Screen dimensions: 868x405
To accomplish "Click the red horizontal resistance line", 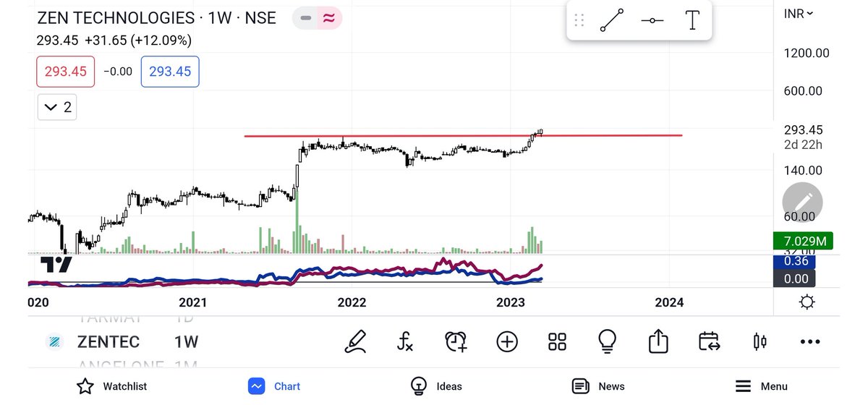I will (463, 135).
